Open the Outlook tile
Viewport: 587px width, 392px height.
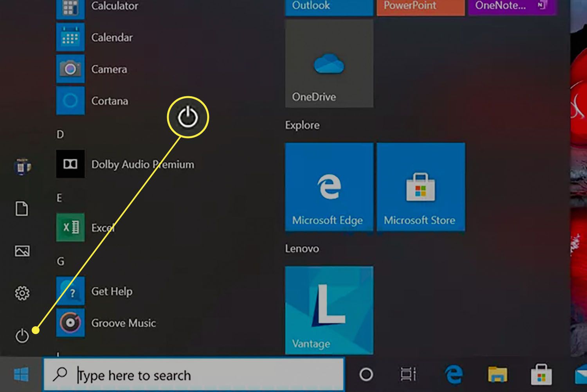[x=329, y=7]
